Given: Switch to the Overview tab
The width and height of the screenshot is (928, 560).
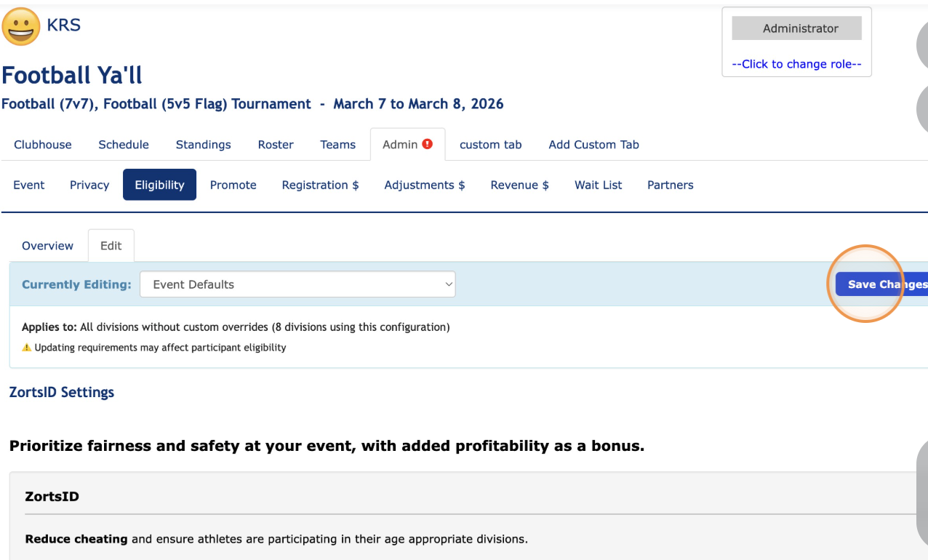Looking at the screenshot, I should [x=47, y=246].
